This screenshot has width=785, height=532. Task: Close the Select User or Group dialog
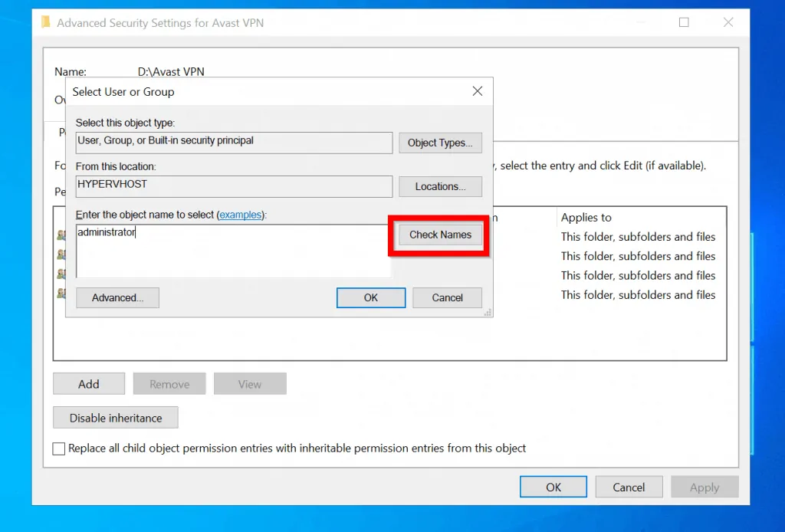[x=477, y=90]
